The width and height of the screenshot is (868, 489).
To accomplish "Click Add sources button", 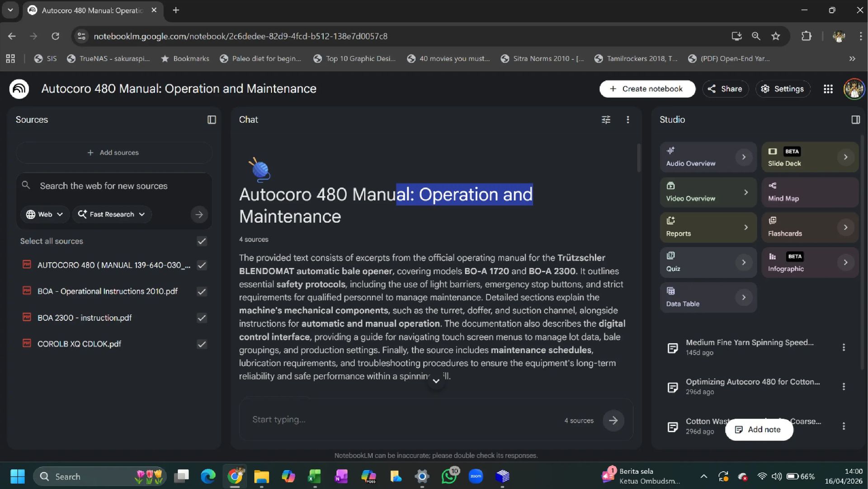I will [114, 152].
